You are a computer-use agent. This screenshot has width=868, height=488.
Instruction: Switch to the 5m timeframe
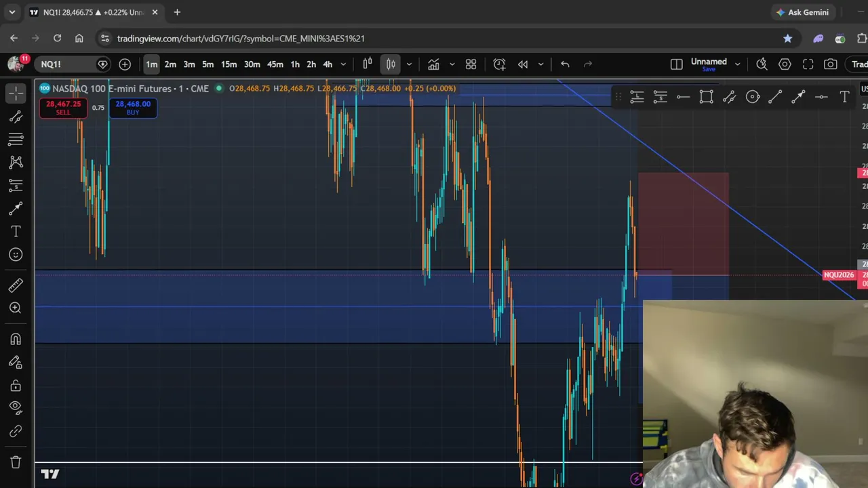[x=208, y=64]
